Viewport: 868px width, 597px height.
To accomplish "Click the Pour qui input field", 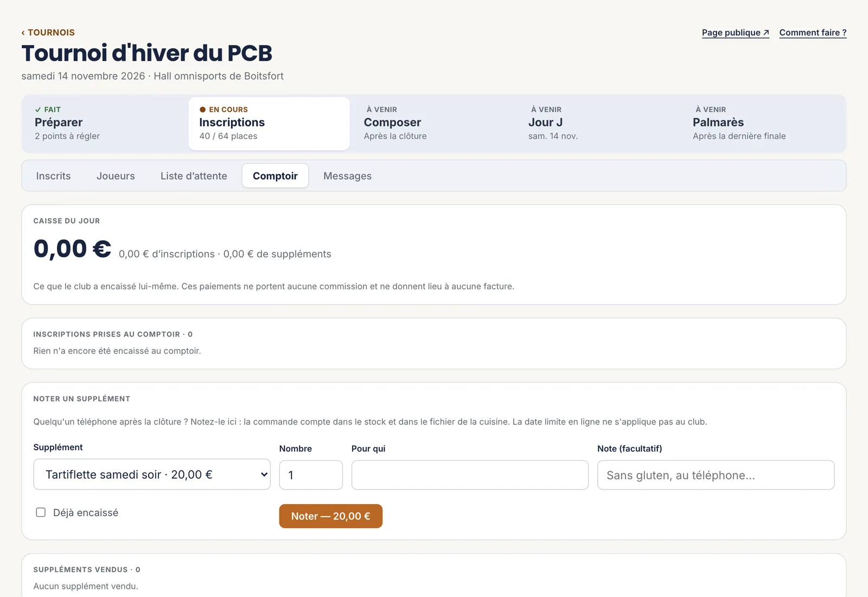I will [x=470, y=475].
